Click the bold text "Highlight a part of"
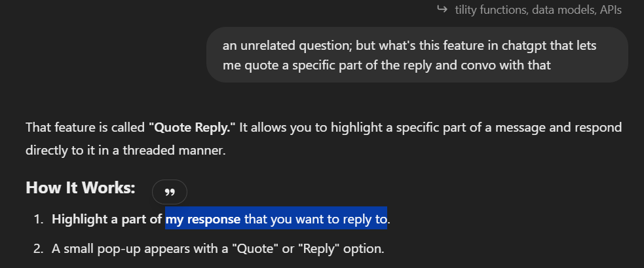The height and width of the screenshot is (268, 644). pos(107,219)
